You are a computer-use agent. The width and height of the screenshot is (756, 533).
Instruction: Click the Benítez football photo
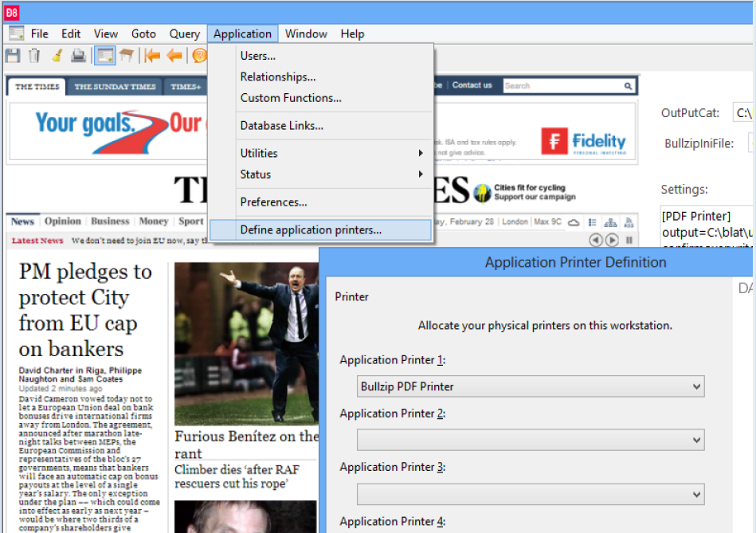pyautogui.click(x=246, y=344)
